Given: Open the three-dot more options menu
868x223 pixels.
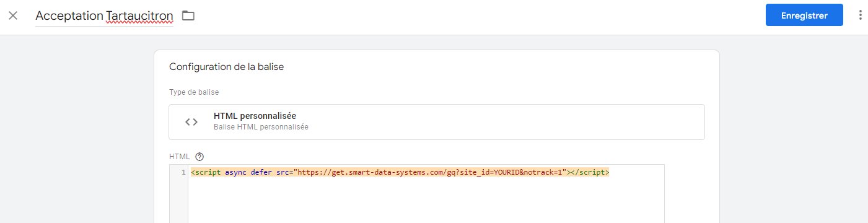Looking at the screenshot, I should point(860,15).
